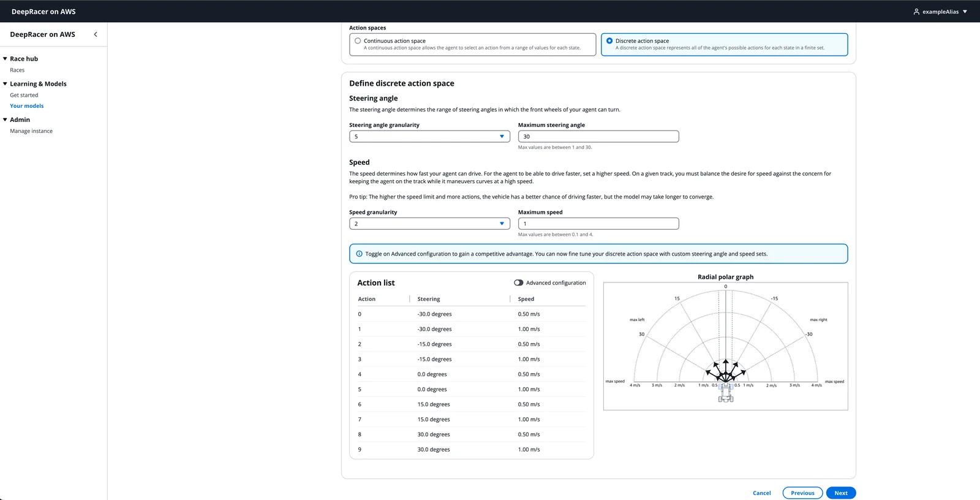Click the Maximum speed input field
This screenshot has height=500, width=980.
(x=598, y=224)
